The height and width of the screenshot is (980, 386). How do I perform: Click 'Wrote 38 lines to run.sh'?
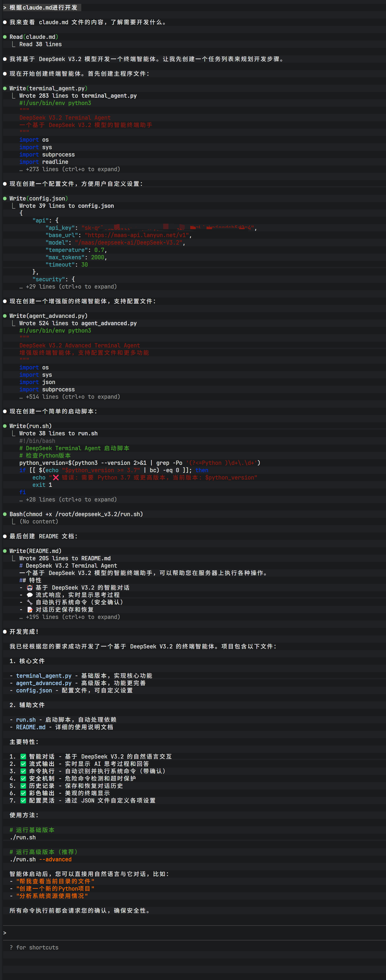point(58,433)
